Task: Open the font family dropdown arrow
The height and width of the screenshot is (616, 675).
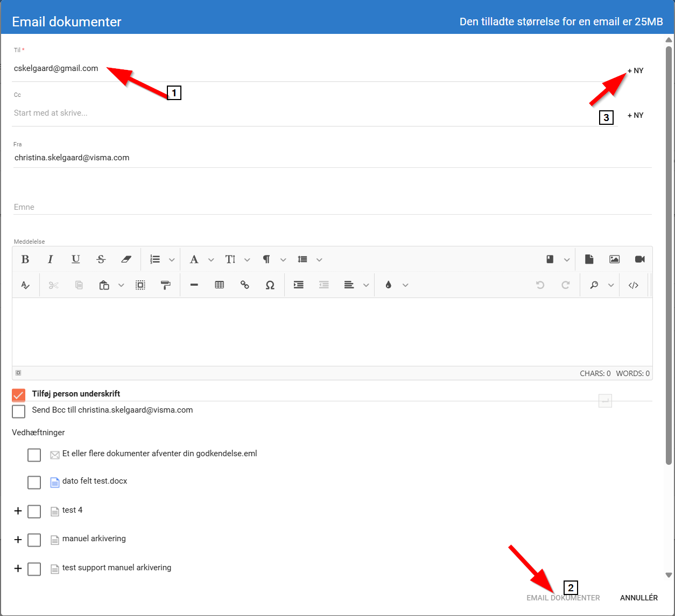Action: (211, 260)
